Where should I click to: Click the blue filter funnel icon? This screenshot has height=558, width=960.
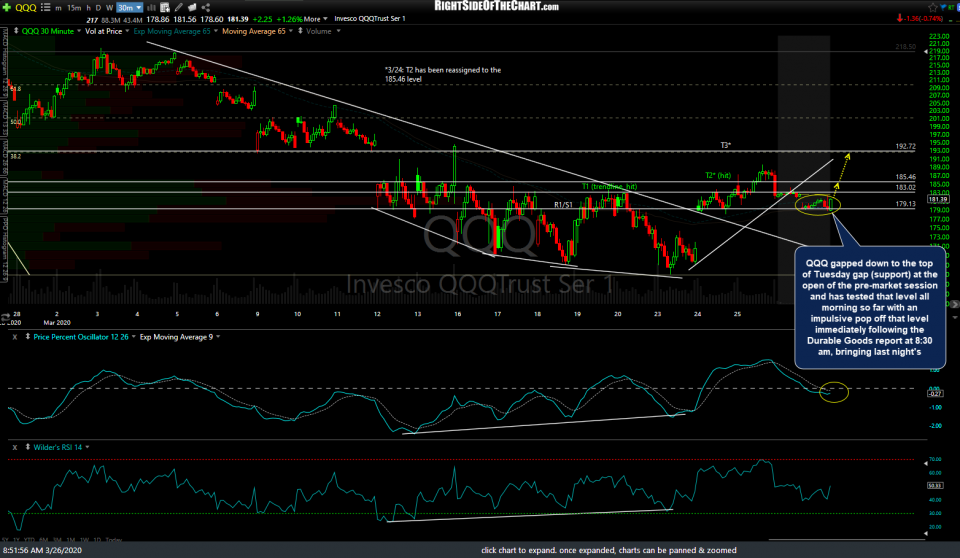[945, 7]
